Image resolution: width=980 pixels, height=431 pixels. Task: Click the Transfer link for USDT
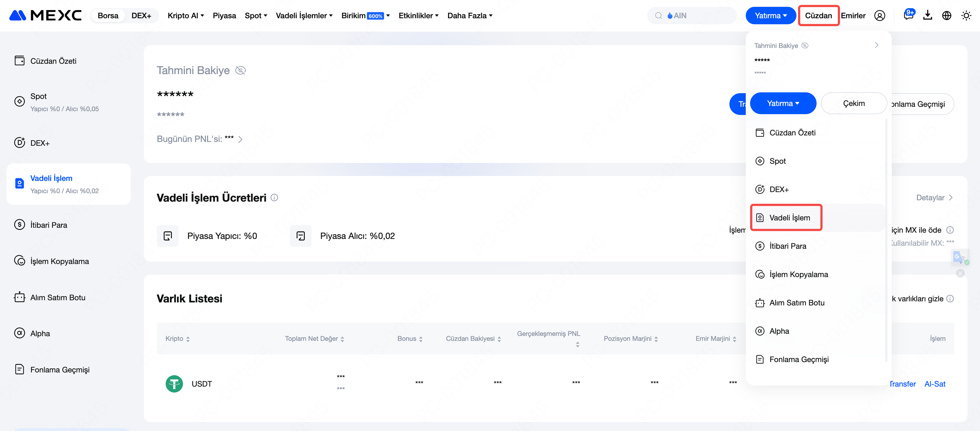[902, 384]
